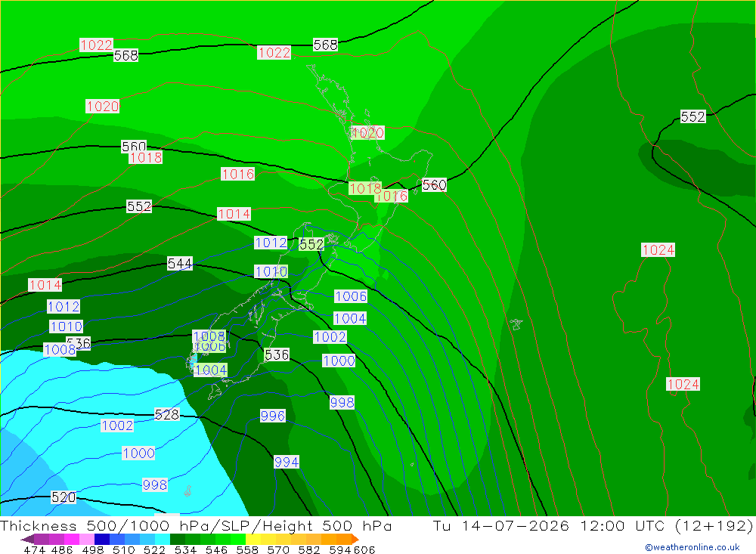This screenshot has height=554, width=756.
Task: Click the legend value 474
Action: (34, 549)
